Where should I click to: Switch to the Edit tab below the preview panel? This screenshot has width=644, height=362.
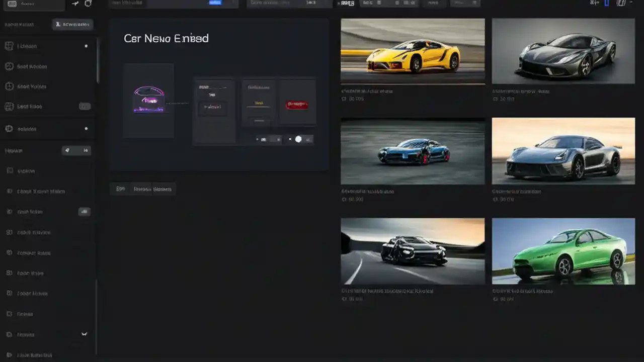(120, 189)
